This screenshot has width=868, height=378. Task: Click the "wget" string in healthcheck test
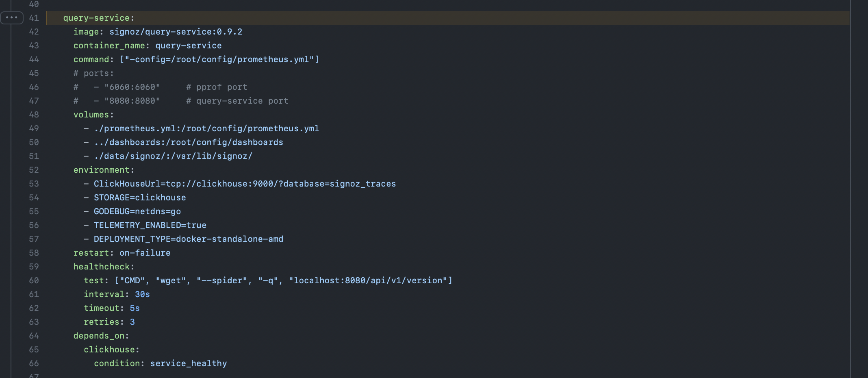171,280
